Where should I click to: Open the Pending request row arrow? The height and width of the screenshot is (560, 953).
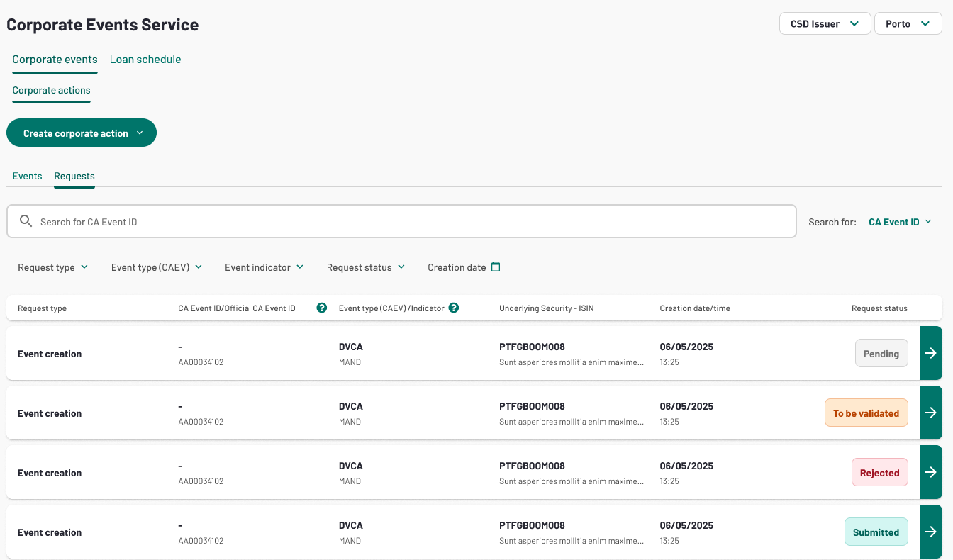coord(931,353)
